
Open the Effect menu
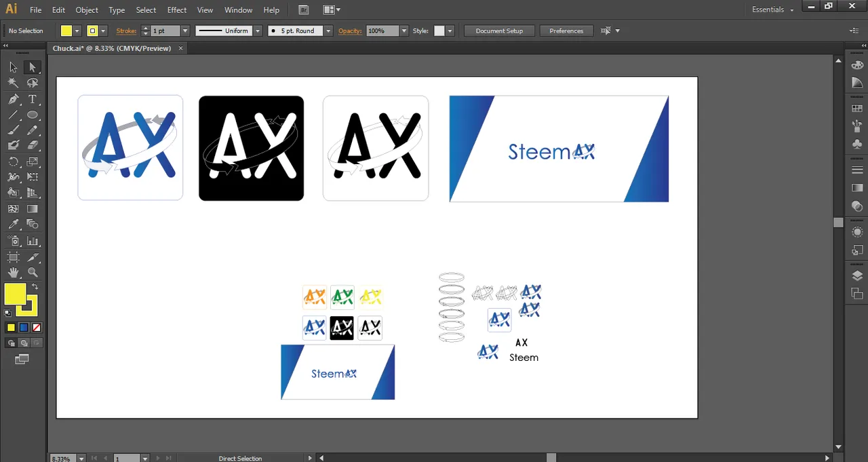pos(177,10)
